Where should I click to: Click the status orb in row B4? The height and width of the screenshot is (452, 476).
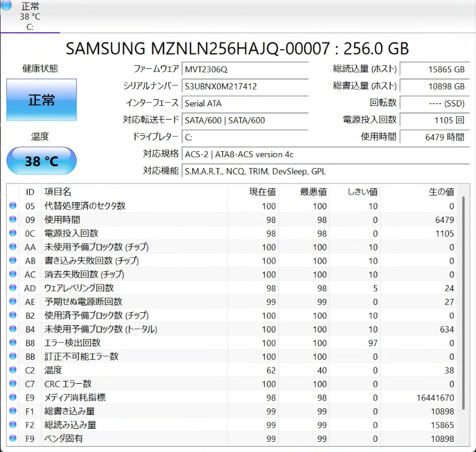[13, 329]
